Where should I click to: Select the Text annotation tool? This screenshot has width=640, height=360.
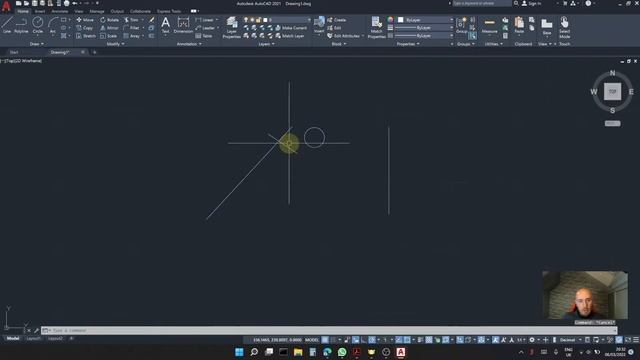click(x=165, y=24)
